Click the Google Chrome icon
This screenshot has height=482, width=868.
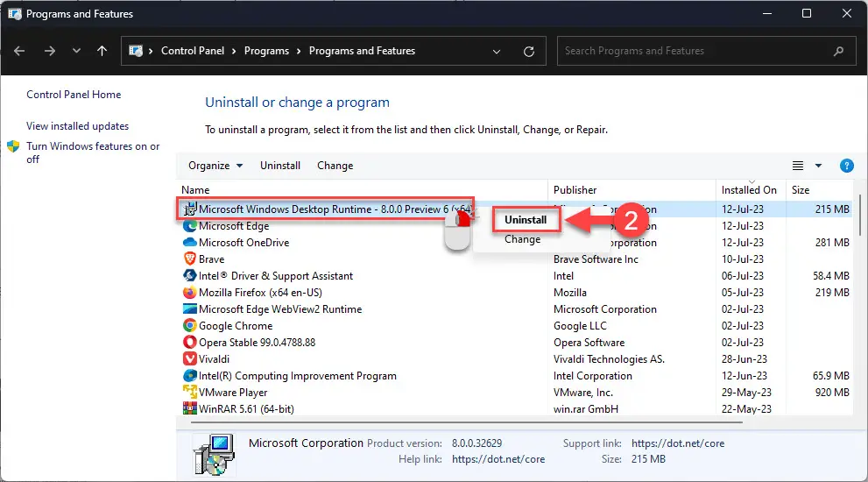pyautogui.click(x=190, y=326)
